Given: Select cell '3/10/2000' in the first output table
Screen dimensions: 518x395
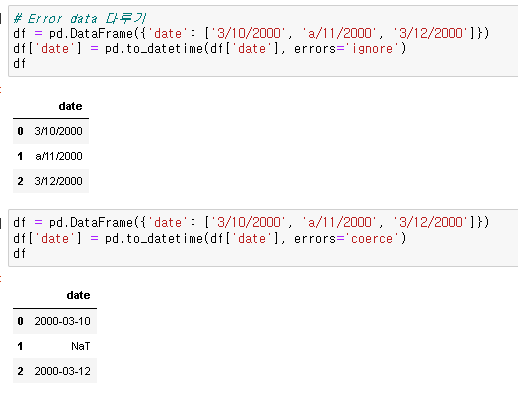Looking at the screenshot, I should coord(58,131).
